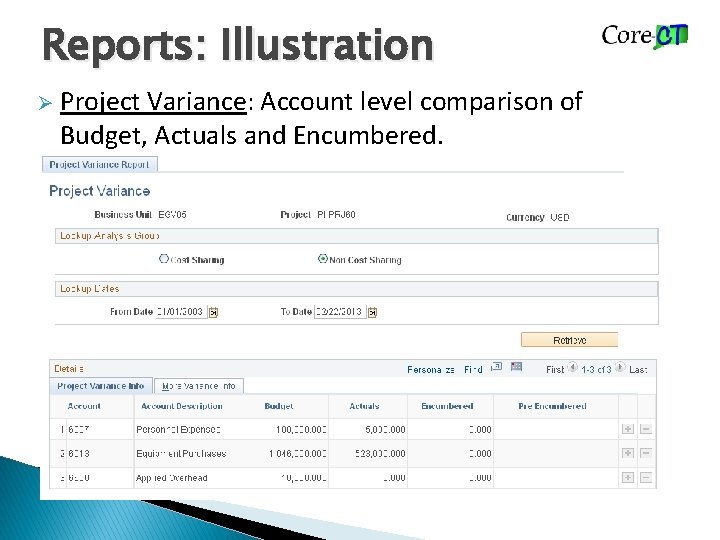
Task: Sort by the Actuals column header
Action: pyautogui.click(x=364, y=406)
